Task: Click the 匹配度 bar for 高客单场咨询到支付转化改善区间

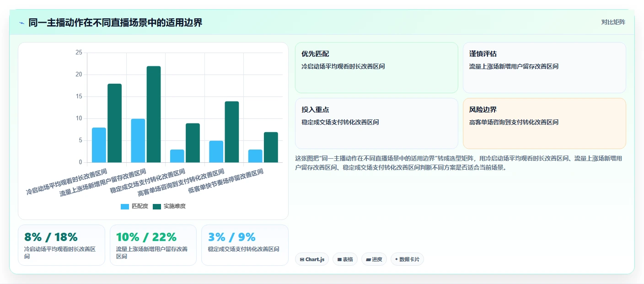Action: point(216,151)
